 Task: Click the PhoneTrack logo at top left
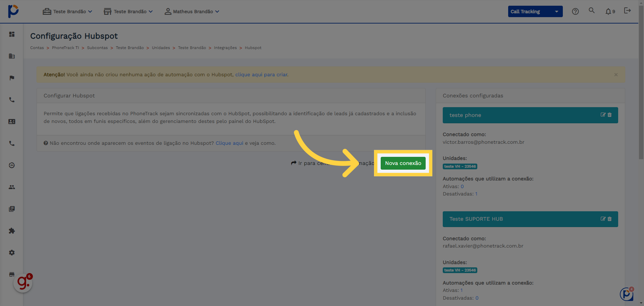point(13,11)
